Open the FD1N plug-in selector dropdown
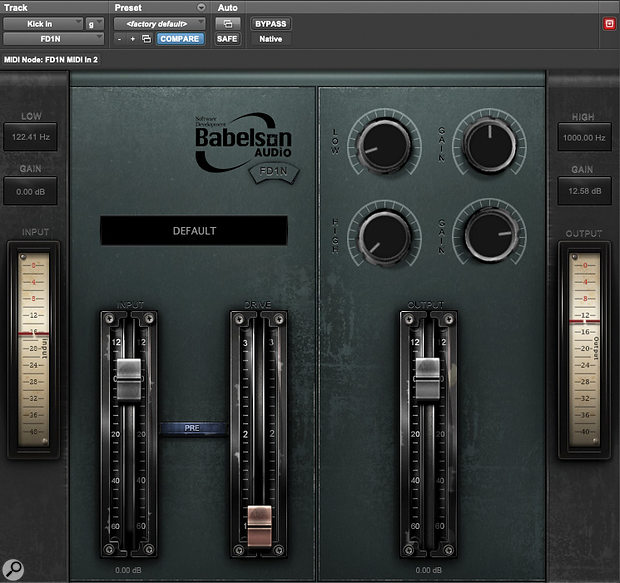 click(x=53, y=39)
